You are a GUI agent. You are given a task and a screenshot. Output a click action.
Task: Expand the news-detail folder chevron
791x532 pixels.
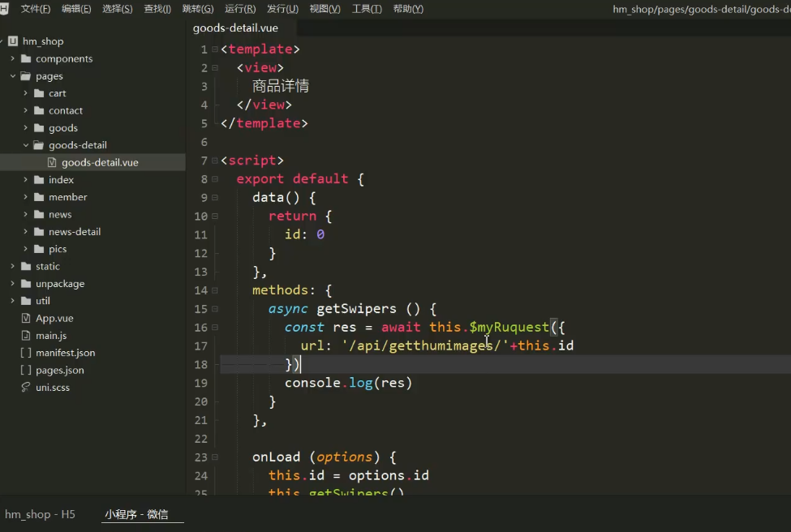25,231
